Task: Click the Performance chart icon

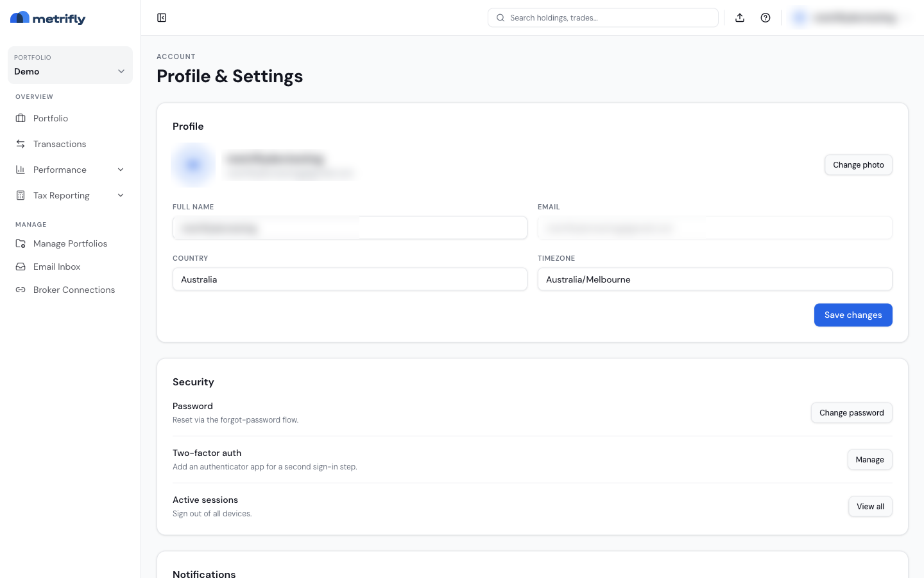Action: pyautogui.click(x=21, y=170)
